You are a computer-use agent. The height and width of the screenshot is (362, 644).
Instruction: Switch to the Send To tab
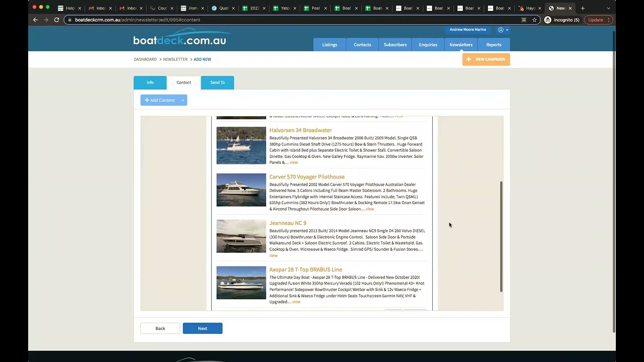(217, 82)
